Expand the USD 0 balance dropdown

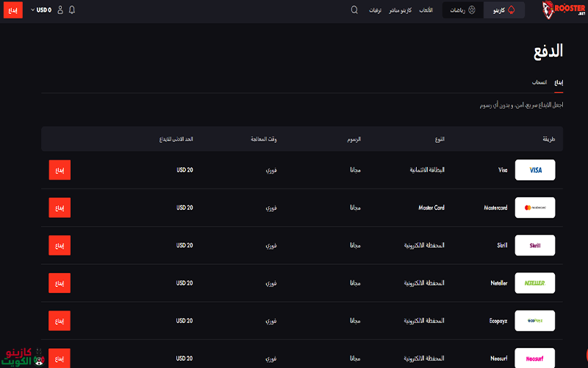tap(41, 10)
